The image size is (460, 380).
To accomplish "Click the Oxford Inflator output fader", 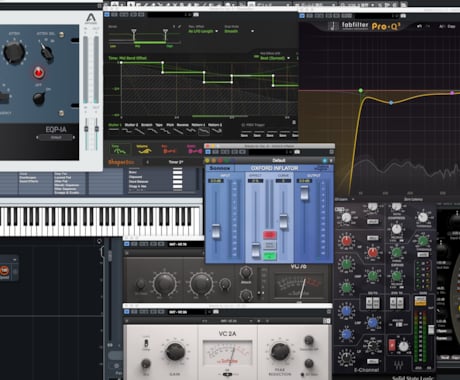I will point(304,193).
